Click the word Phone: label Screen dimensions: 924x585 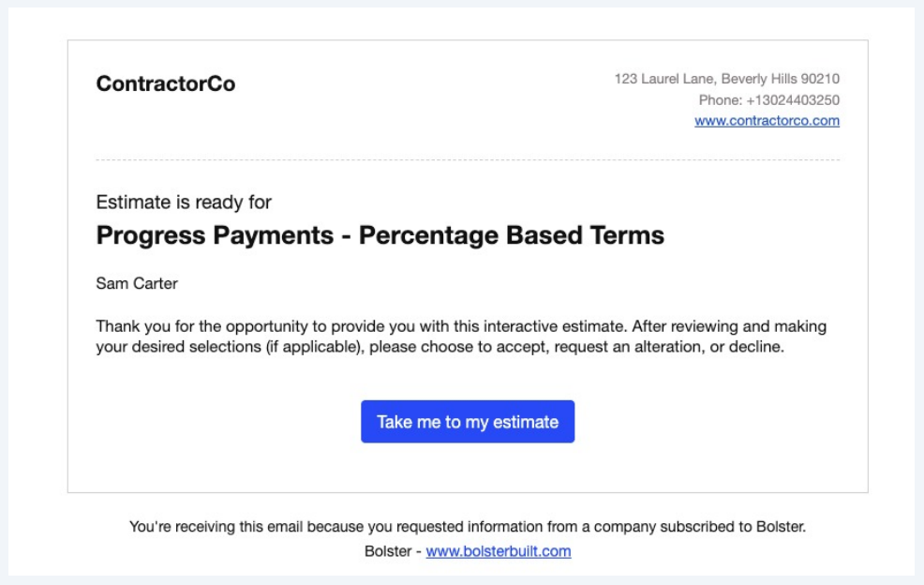click(720, 100)
